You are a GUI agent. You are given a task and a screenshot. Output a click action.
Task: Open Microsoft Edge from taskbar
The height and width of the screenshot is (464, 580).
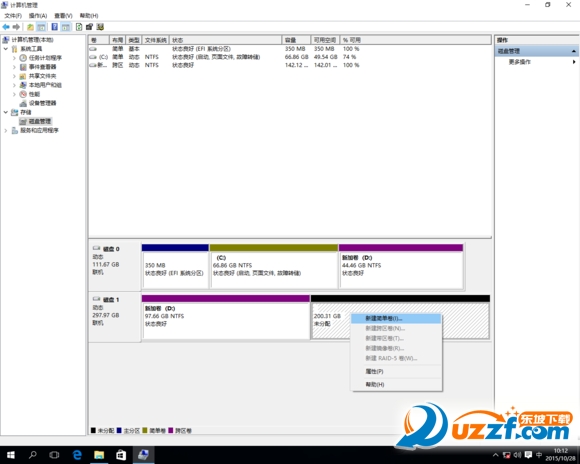point(77,455)
